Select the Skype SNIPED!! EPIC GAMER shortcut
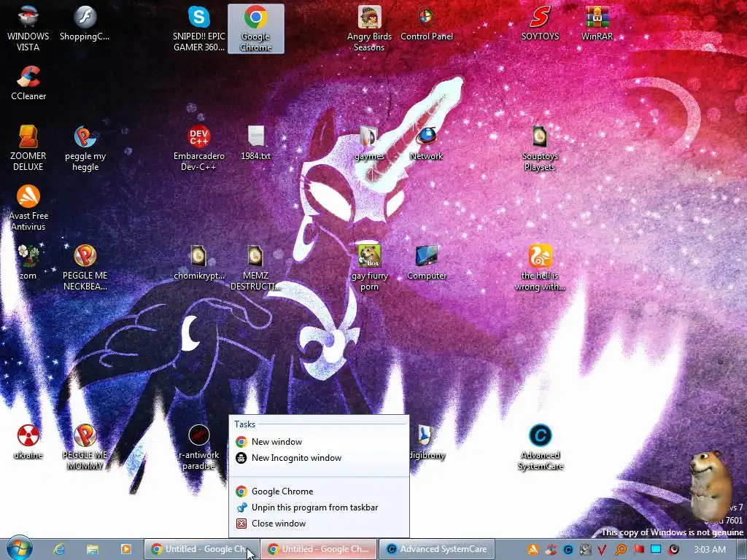This screenshot has height=560, width=747. (198, 28)
